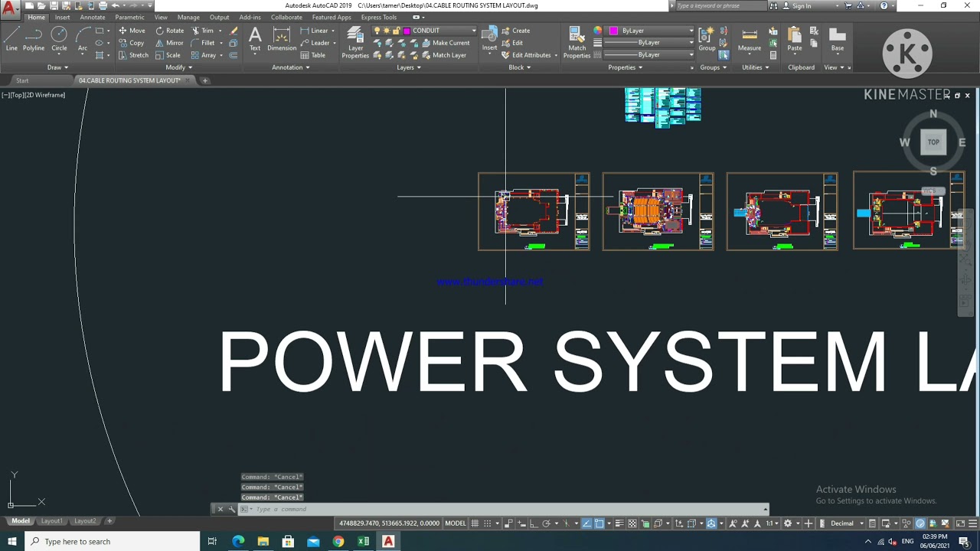Click the magenta object color swatch
This screenshot has height=551, width=980.
(x=613, y=31)
